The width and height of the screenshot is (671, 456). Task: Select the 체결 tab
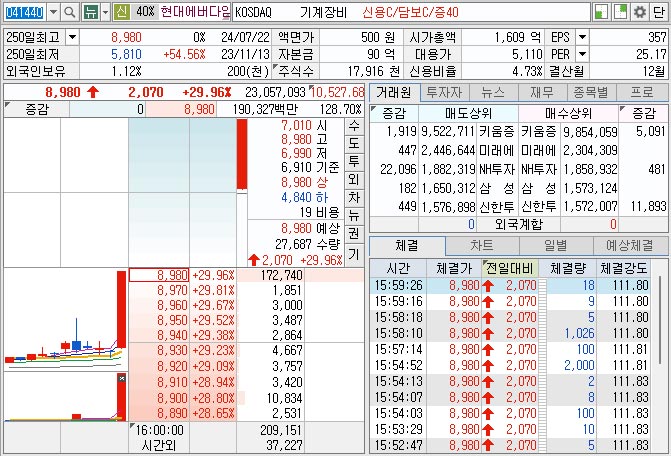407,246
